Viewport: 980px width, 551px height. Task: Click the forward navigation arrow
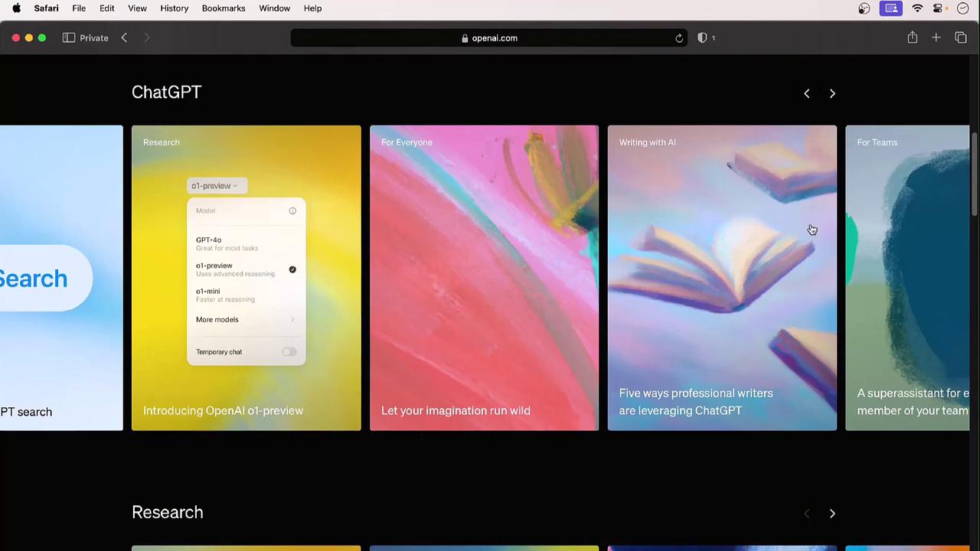point(147,37)
